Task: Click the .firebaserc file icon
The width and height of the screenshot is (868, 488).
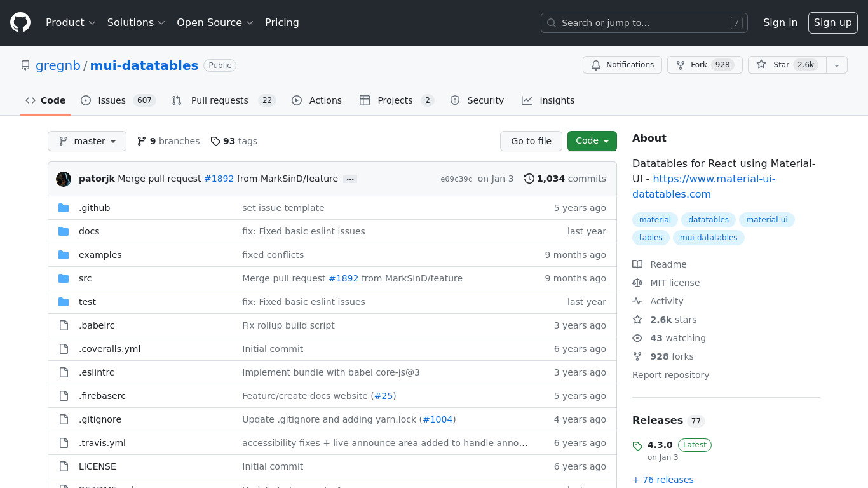Action: (x=64, y=396)
